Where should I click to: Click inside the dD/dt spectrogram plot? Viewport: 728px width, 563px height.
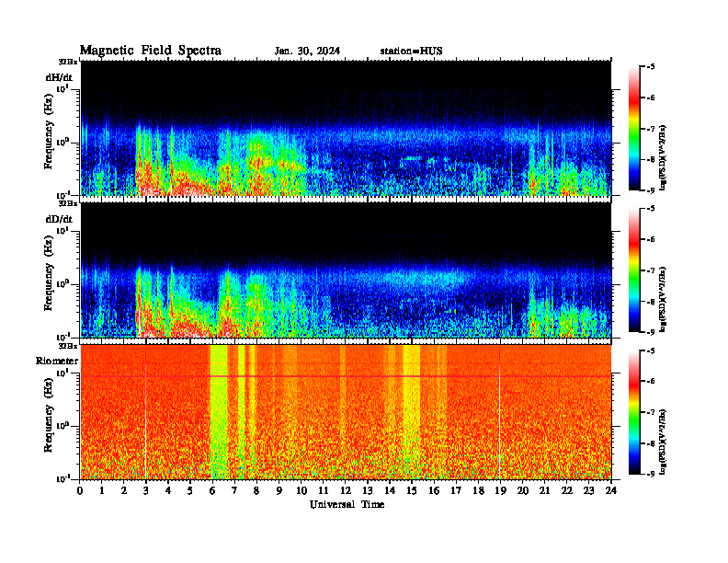click(346, 270)
